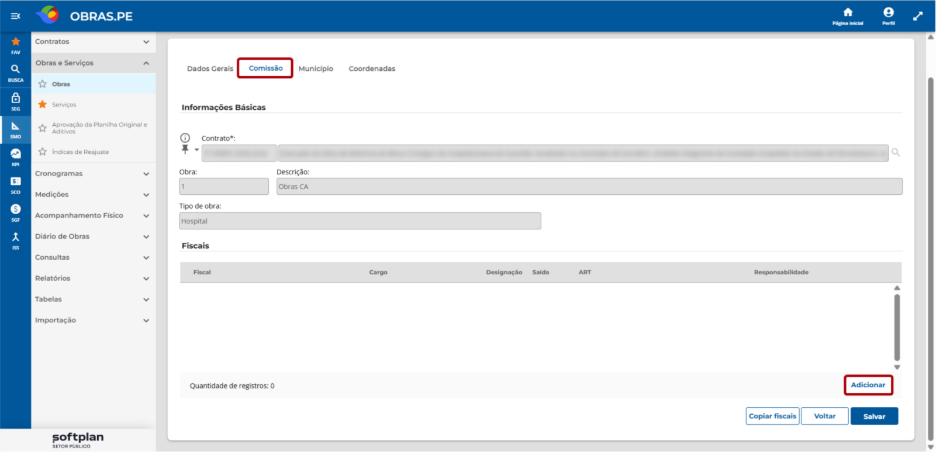The height and width of the screenshot is (453, 936).
Task: Click the Softplan Setor Público logo
Action: (78, 440)
